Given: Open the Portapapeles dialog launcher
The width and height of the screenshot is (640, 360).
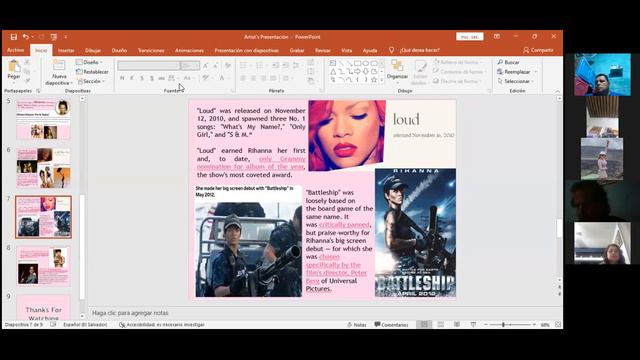Looking at the screenshot, I should [38, 91].
